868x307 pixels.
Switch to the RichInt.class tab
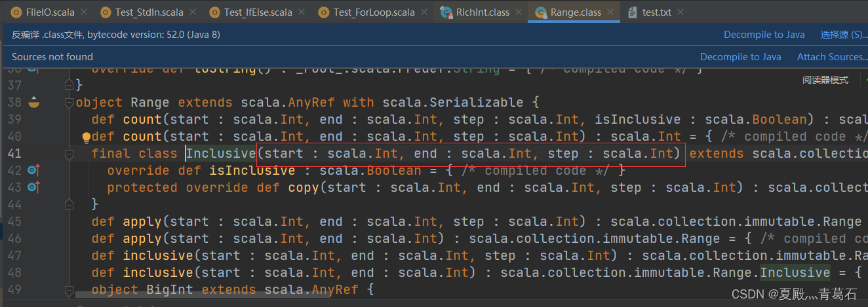click(483, 12)
